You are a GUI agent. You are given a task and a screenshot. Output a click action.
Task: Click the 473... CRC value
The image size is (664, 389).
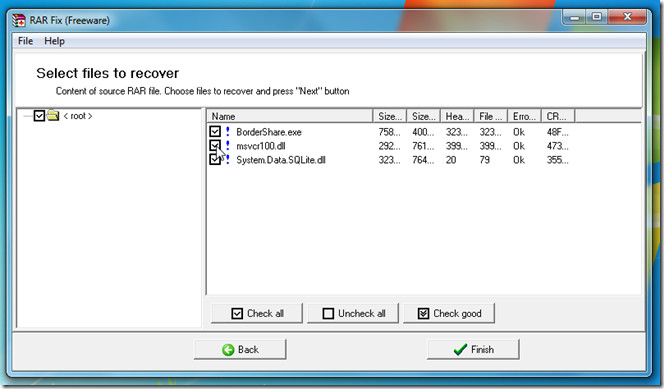557,146
